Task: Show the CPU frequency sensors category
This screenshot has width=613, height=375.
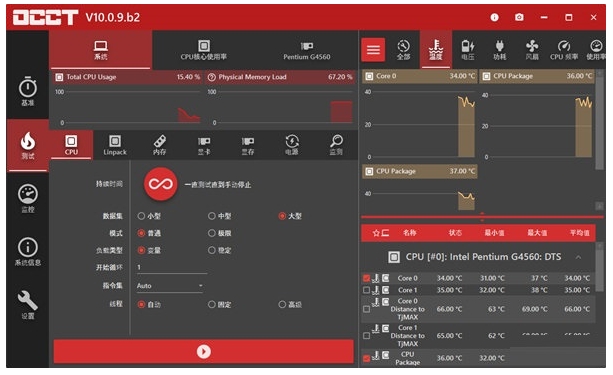Action: click(564, 50)
